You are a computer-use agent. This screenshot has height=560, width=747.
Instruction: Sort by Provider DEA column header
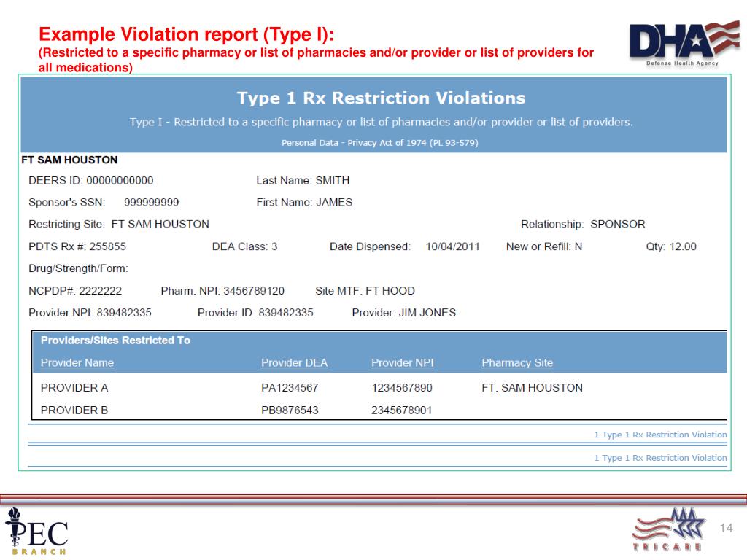[x=295, y=363]
